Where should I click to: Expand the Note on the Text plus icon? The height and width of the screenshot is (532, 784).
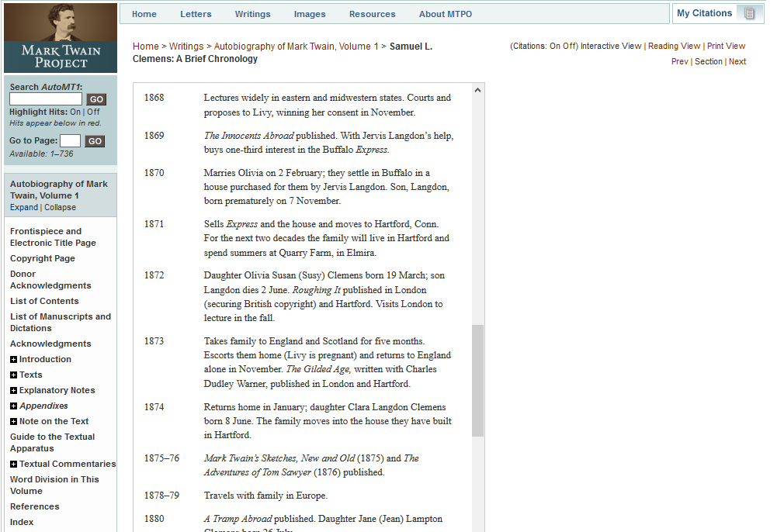click(13, 421)
